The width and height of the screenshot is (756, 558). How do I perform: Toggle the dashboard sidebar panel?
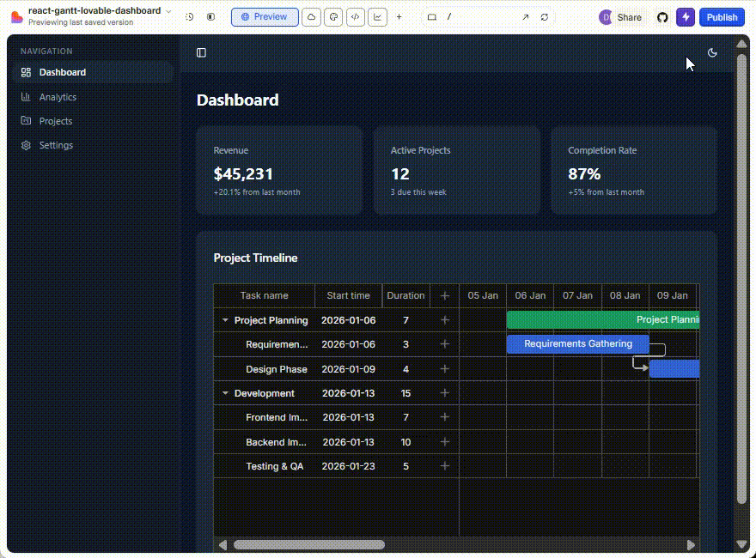(x=201, y=52)
